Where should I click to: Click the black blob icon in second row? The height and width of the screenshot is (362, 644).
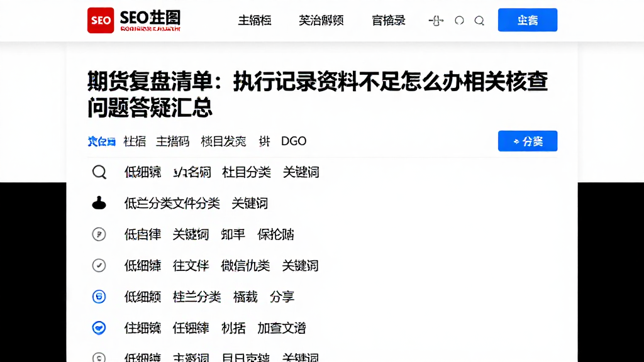(99, 203)
